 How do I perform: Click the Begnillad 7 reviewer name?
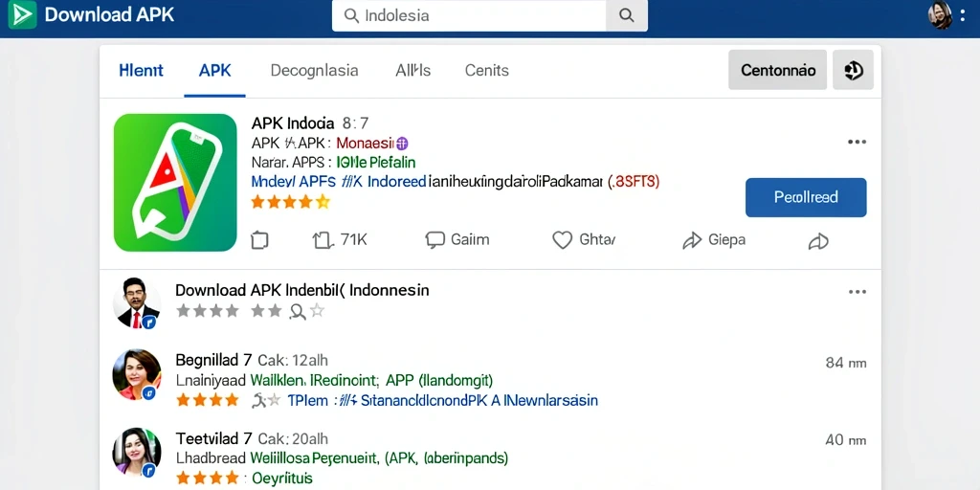(213, 360)
